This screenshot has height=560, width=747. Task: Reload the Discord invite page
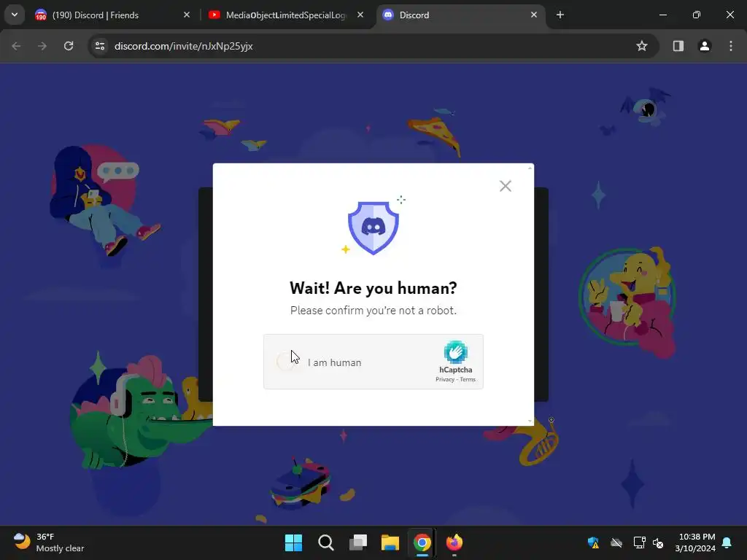69,46
